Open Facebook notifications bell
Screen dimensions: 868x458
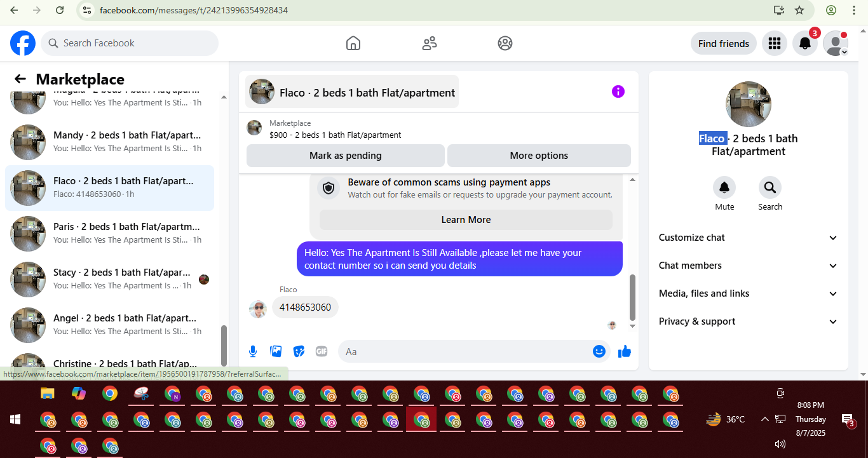(804, 43)
